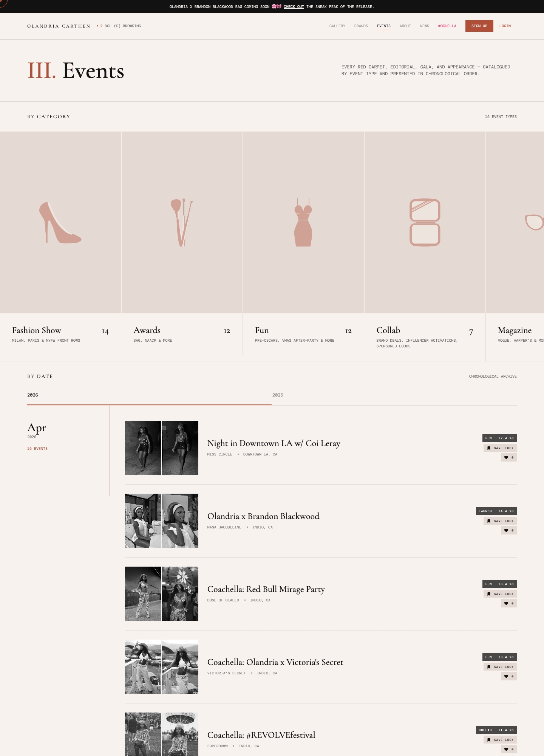Click the Sign Up button
This screenshot has height=756, width=544.
pyautogui.click(x=479, y=26)
